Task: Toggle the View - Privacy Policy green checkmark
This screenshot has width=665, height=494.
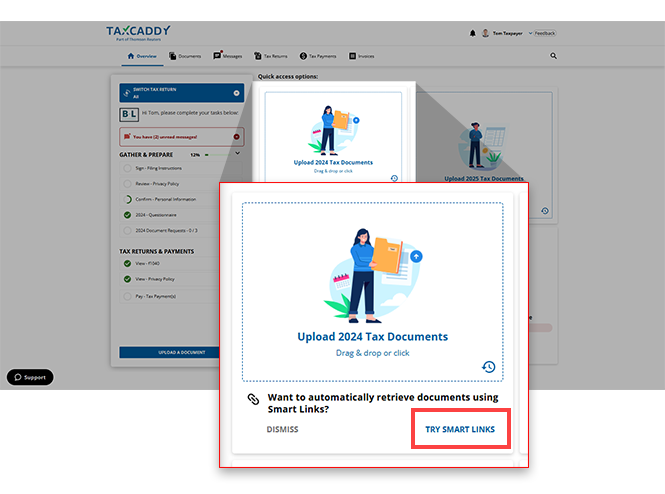Action: 127,279
